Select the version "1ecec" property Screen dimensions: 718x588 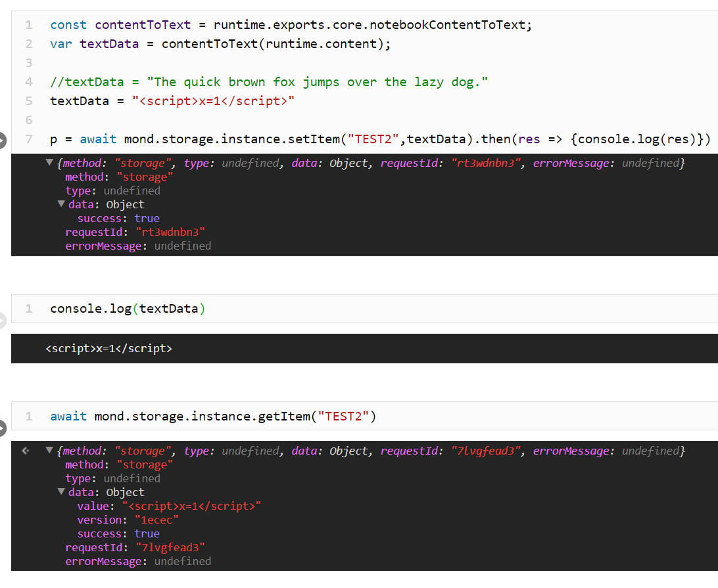[x=128, y=520]
